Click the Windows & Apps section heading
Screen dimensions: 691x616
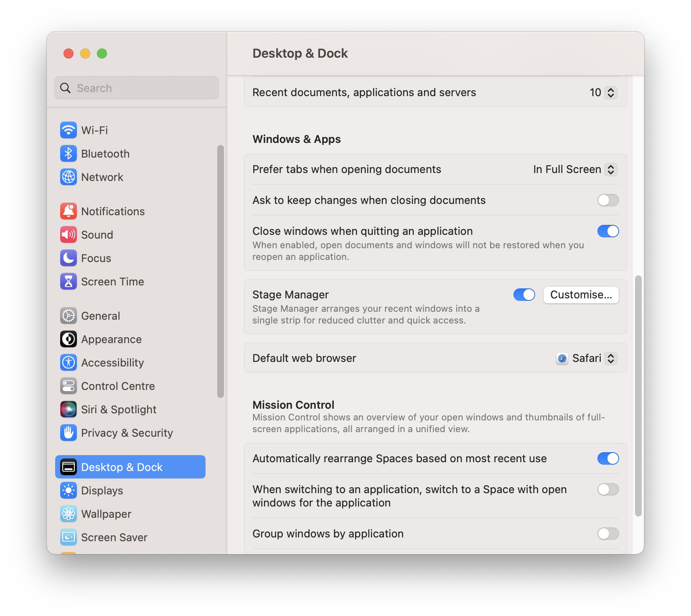click(297, 139)
